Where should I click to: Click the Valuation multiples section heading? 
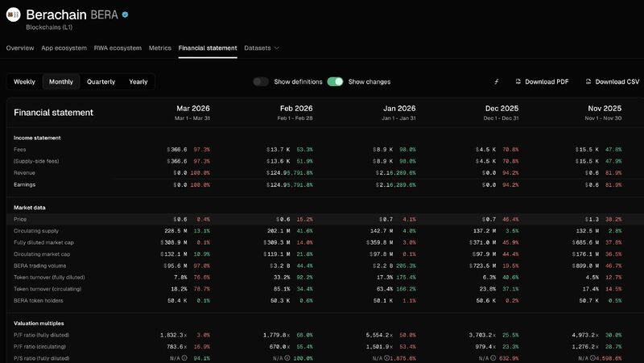pos(39,324)
